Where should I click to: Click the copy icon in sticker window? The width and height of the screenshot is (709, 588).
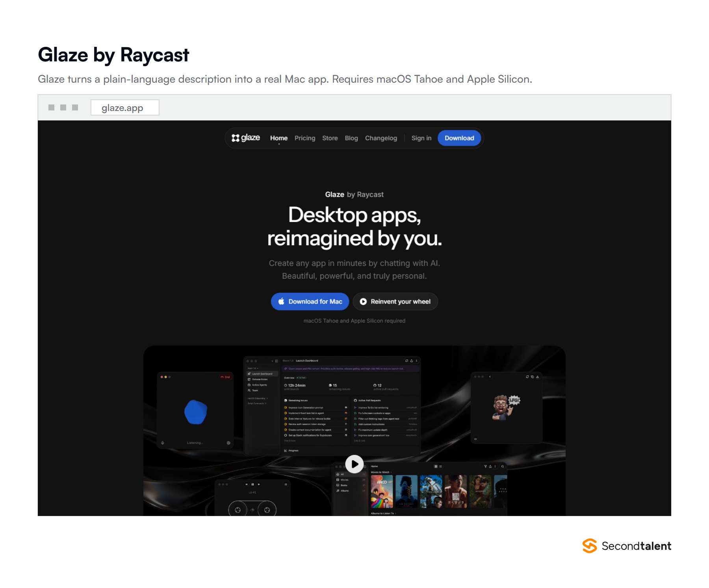[x=533, y=377]
